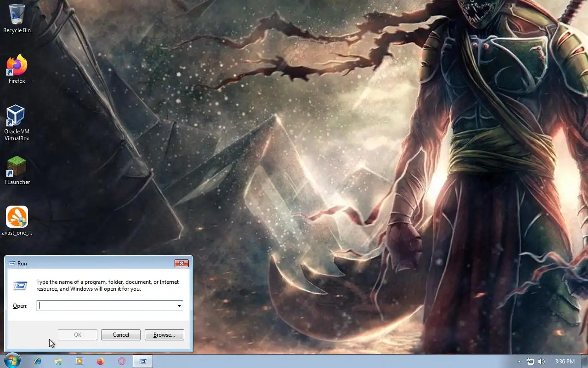The width and height of the screenshot is (588, 368).
Task: Open the Recycle Bin desktop icon
Action: (x=17, y=18)
